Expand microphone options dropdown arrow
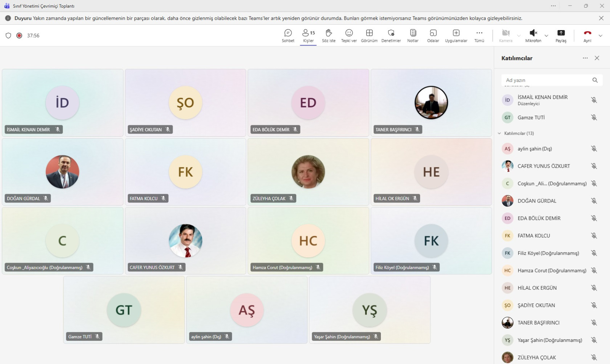 [x=546, y=36]
